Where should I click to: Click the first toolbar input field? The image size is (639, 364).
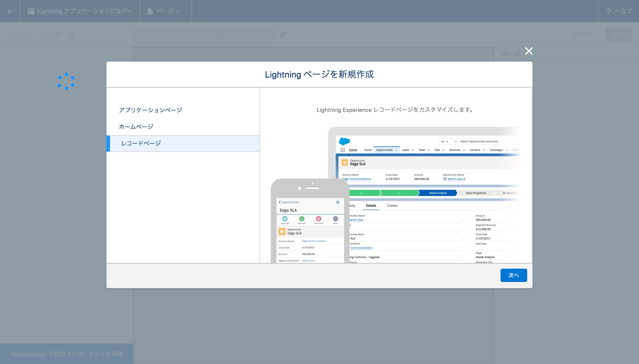(x=174, y=35)
